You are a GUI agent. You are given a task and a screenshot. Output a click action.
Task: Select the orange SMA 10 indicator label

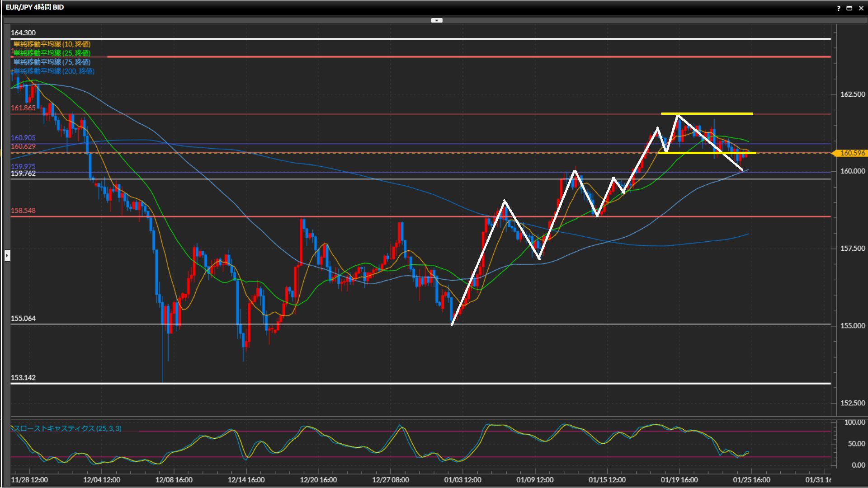(x=52, y=44)
